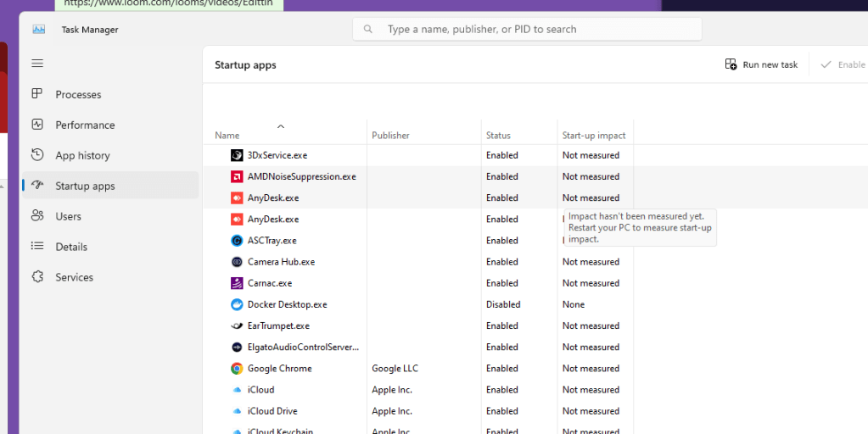Click the greyed-out Enable button
The width and height of the screenshot is (868, 434).
pyautogui.click(x=843, y=64)
